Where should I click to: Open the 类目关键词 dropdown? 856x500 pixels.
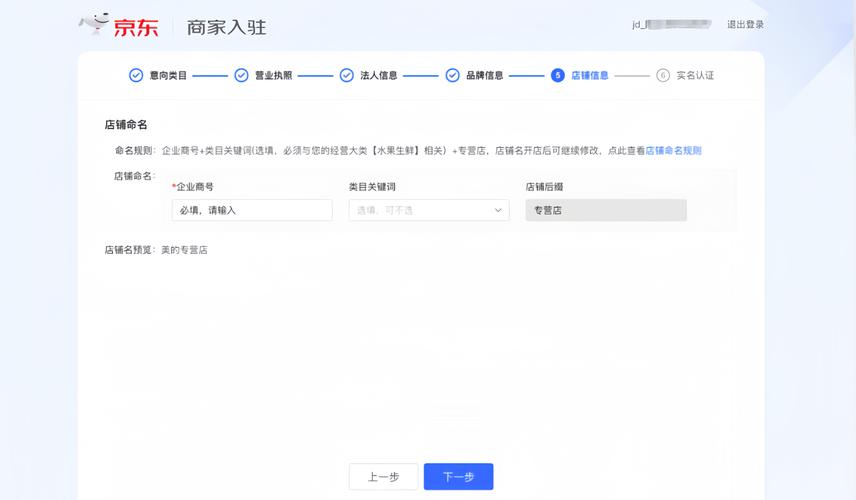click(429, 210)
